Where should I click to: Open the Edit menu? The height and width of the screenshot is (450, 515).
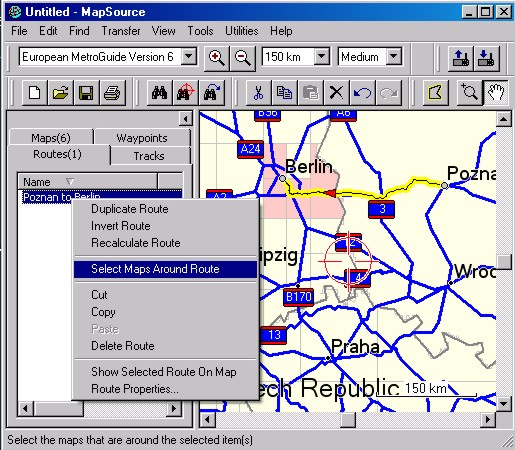[x=48, y=31]
